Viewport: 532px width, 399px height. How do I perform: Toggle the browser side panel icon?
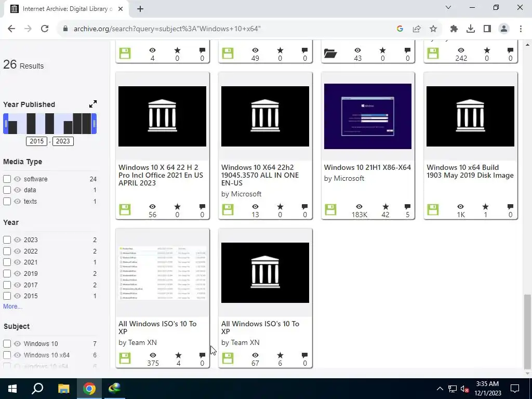coord(487,29)
